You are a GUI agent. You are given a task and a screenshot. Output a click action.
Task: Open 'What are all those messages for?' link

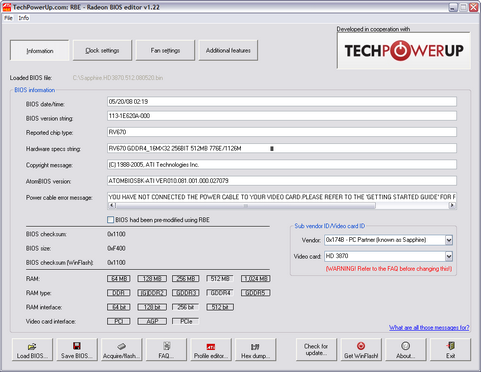[x=429, y=328]
